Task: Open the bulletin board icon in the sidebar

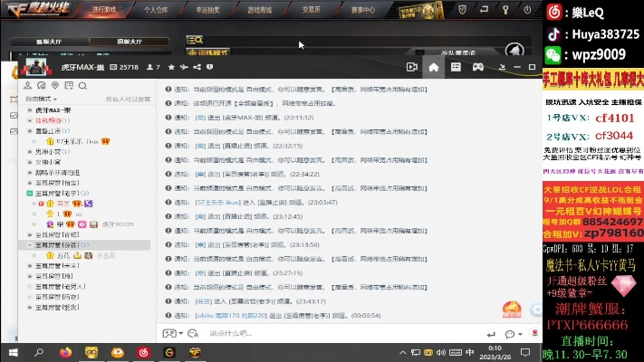Action: 69,85
